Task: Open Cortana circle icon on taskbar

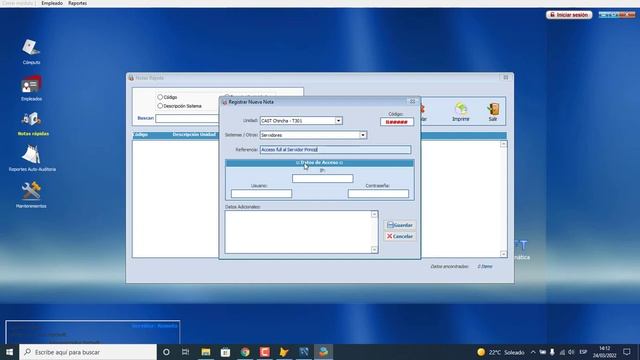Action: 166,352
